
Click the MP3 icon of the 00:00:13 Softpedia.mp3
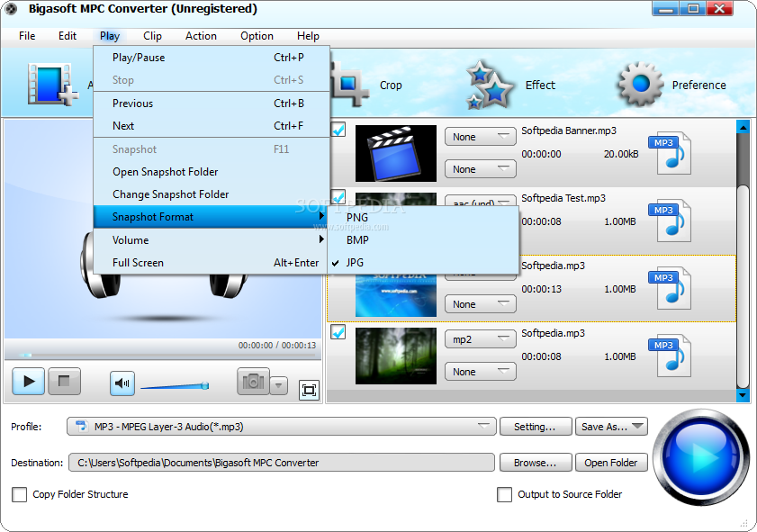(x=670, y=288)
